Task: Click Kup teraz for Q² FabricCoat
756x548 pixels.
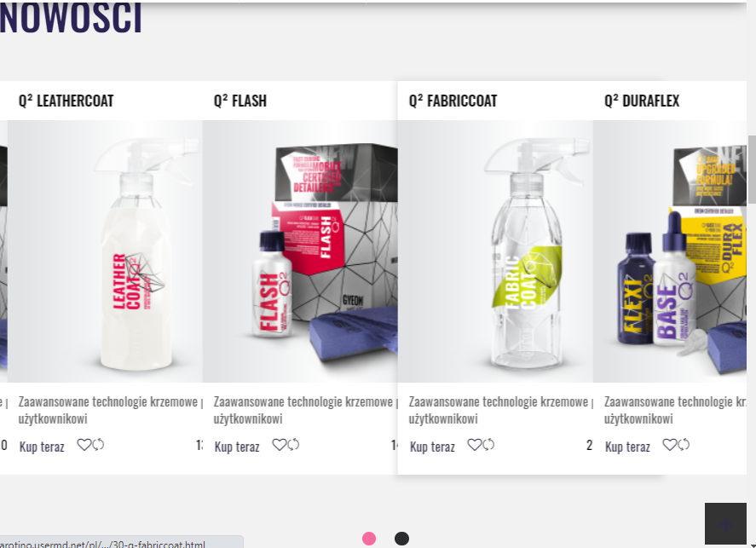Action: point(432,447)
